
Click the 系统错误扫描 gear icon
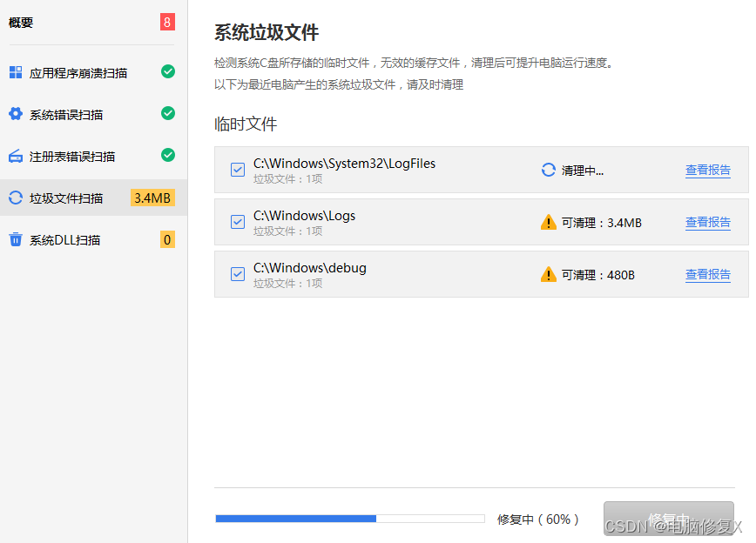[15, 113]
